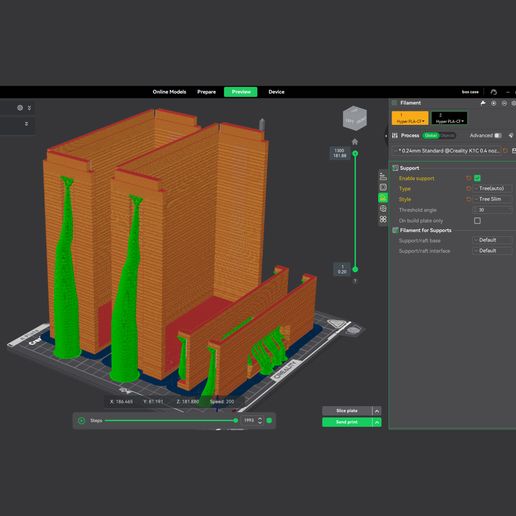516x516 pixels.
Task: Open the Style dropdown Tree Slim
Action: [493, 199]
